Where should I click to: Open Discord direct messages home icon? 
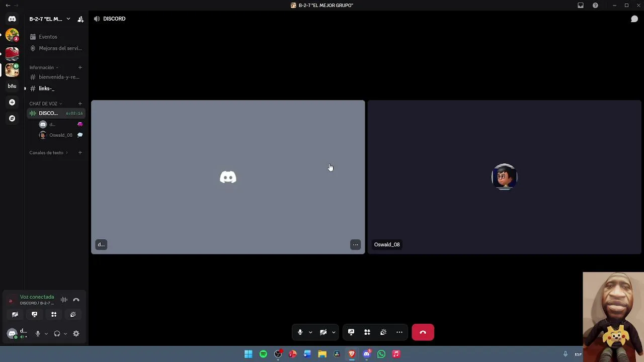[12, 19]
